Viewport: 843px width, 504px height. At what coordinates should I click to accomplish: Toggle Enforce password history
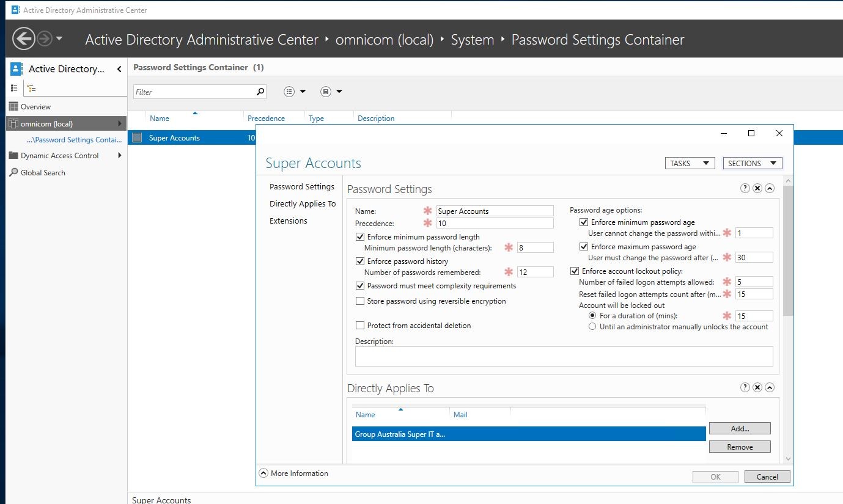tap(360, 261)
